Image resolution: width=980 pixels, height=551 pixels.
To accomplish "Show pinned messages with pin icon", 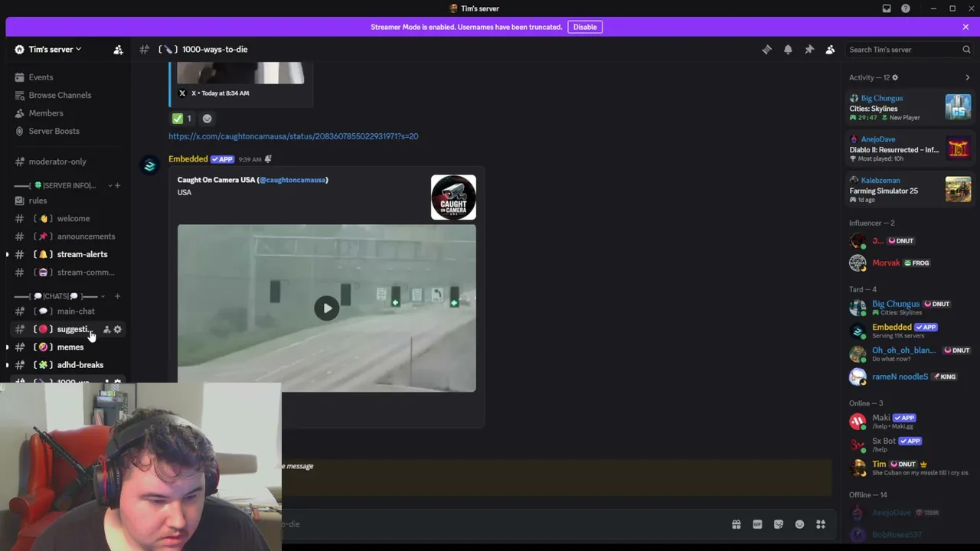I will tap(809, 50).
